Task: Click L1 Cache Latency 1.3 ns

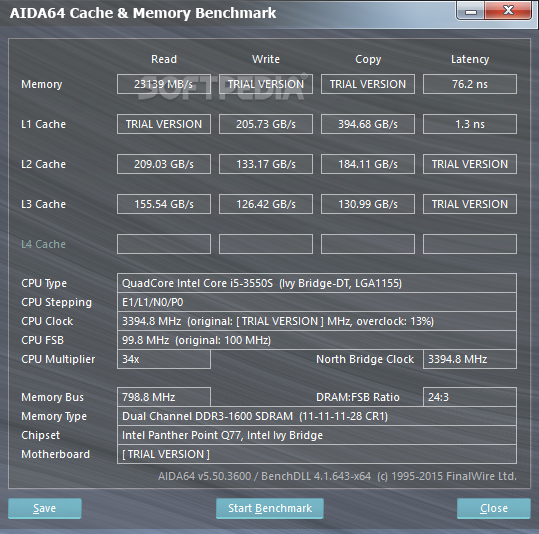Action: point(470,124)
